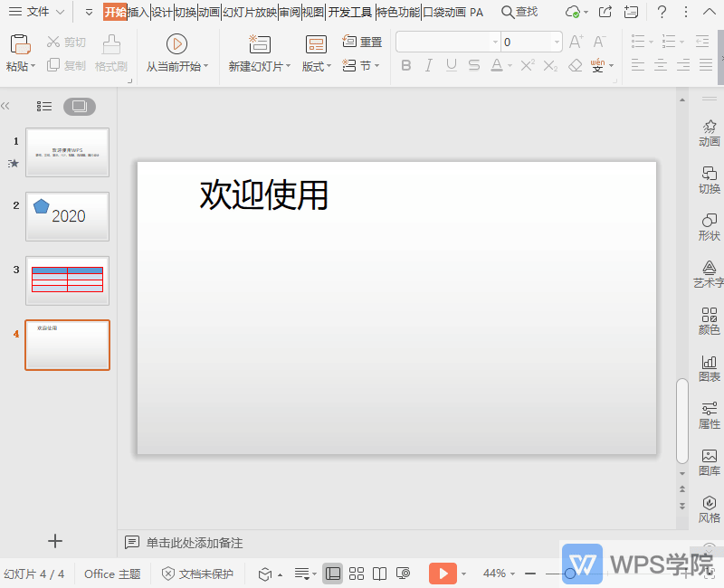Select the 艺术字 icon in right sidebar

[709, 273]
